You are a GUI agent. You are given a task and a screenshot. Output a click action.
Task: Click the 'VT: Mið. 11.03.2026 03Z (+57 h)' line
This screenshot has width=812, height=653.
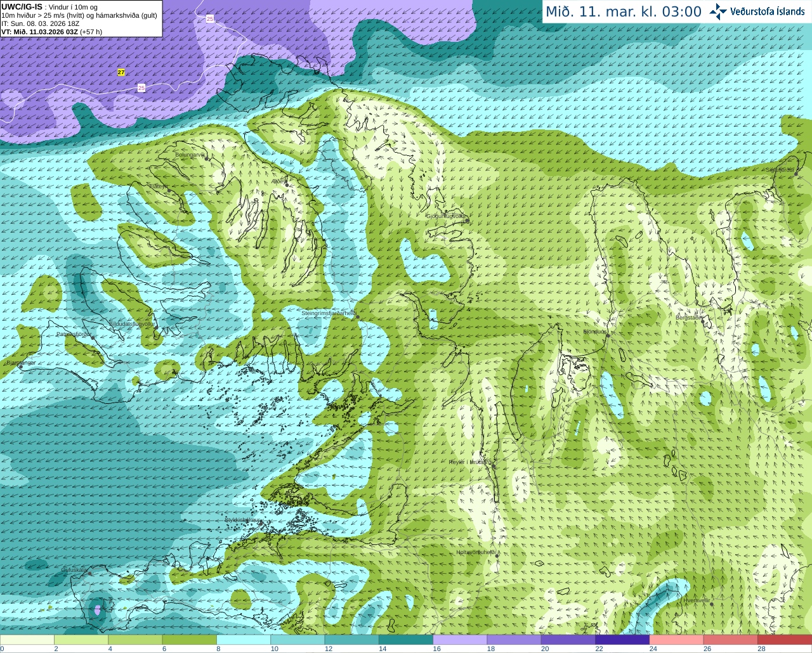pyautogui.click(x=52, y=32)
